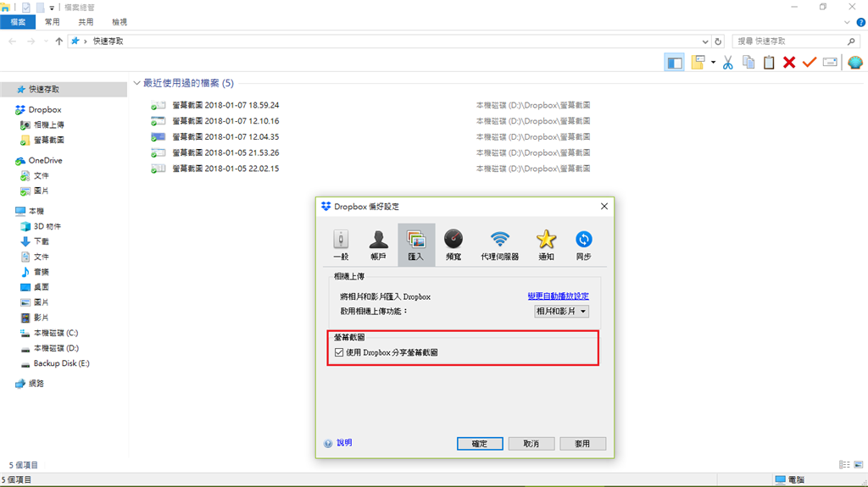Open the folder options dropdown arrow
Viewport: 868px width, 487px height.
[713, 63]
